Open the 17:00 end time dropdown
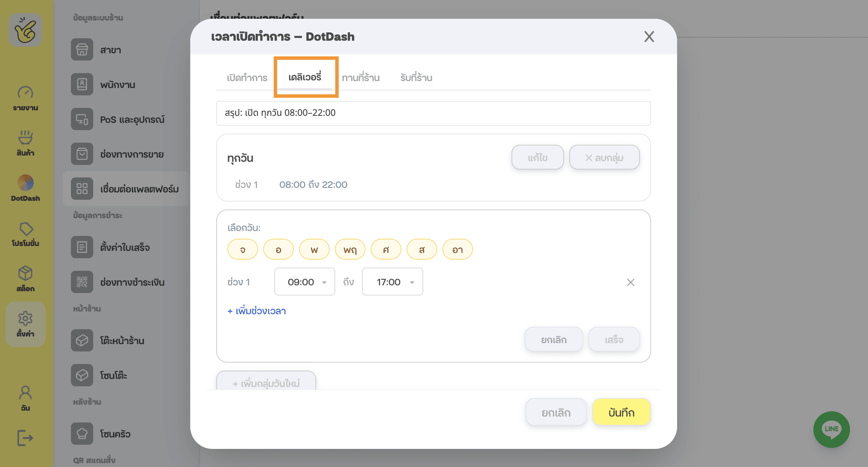 [x=392, y=282]
